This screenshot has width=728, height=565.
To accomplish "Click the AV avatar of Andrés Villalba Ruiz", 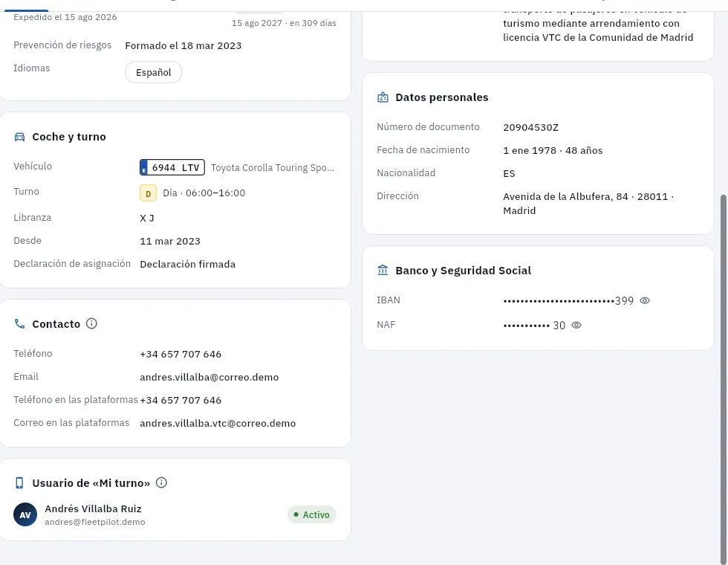I will tap(25, 514).
